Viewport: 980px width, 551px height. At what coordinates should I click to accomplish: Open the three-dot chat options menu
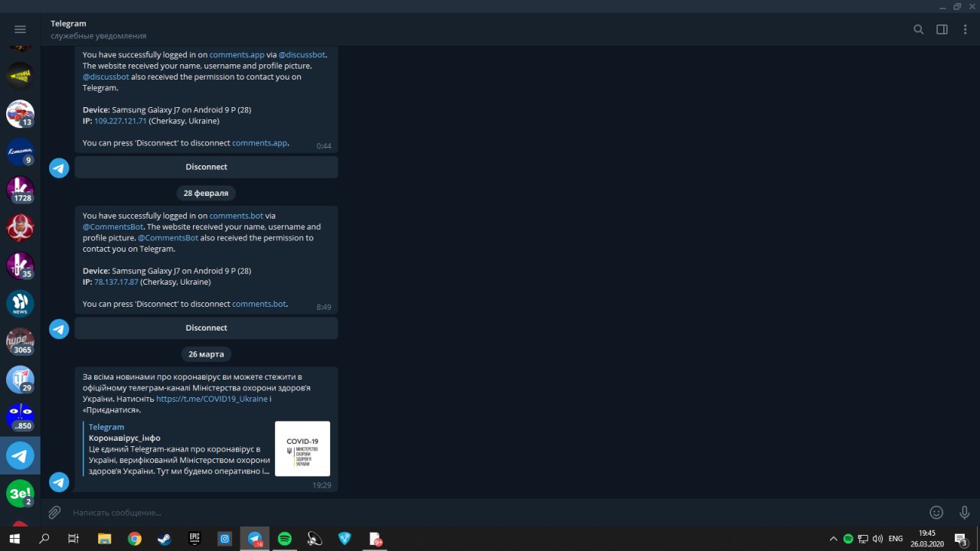click(965, 29)
